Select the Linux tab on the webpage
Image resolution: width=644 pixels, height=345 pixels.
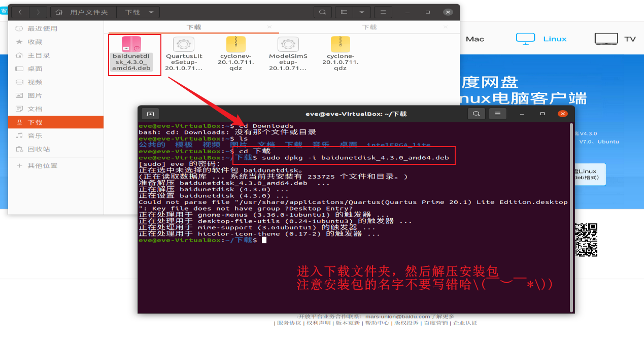tap(541, 39)
